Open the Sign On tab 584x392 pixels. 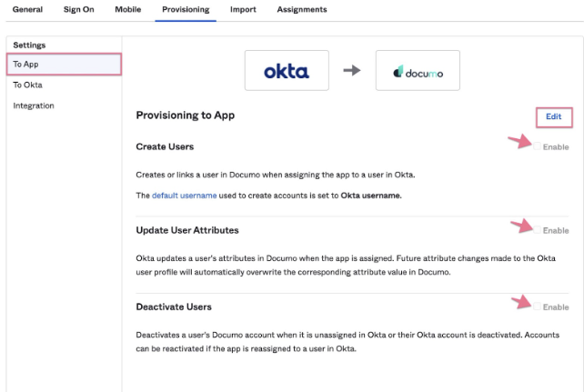78,9
